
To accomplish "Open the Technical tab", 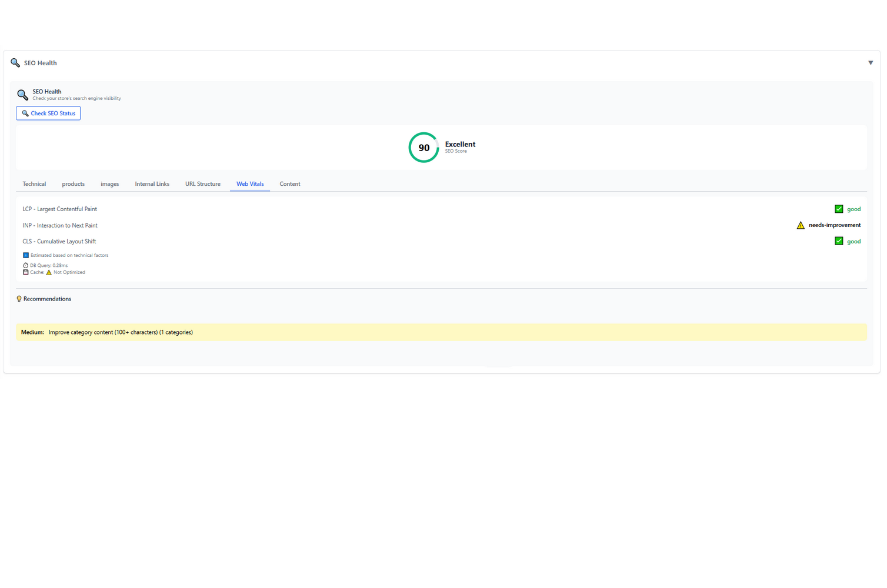I will [x=34, y=184].
